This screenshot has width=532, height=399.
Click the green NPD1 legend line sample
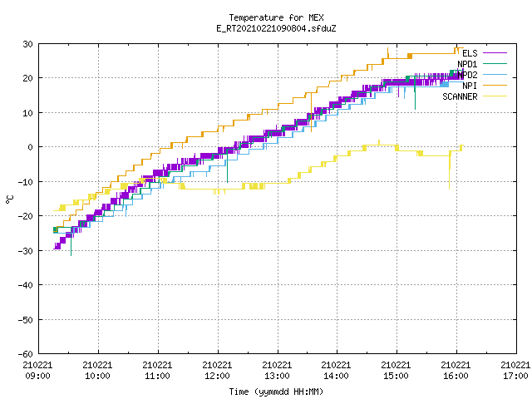click(495, 64)
